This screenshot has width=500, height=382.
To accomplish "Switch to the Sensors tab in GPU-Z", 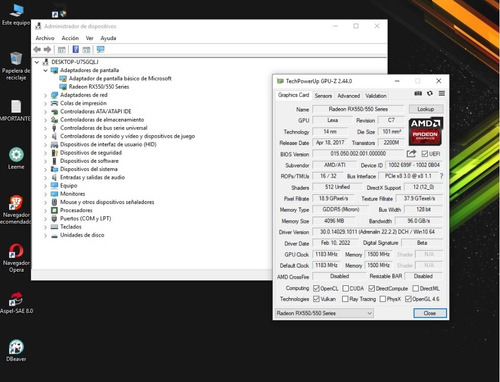I will click(323, 96).
